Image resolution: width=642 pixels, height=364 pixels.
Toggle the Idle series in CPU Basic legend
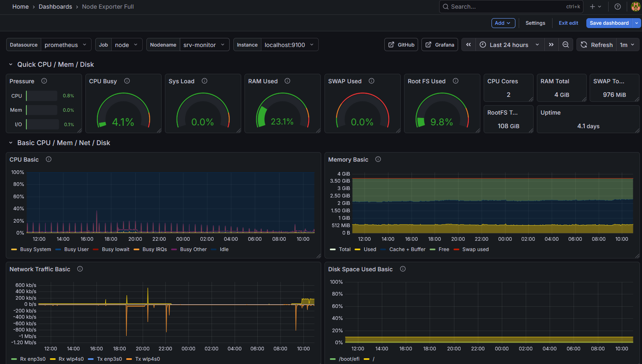(x=224, y=249)
